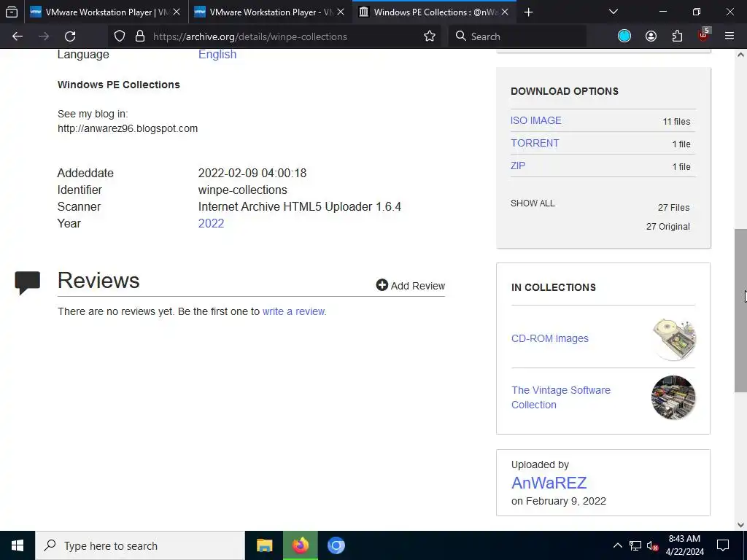The image size is (747, 560).
Task: Open the extensions puzzle icon
Action: (677, 36)
